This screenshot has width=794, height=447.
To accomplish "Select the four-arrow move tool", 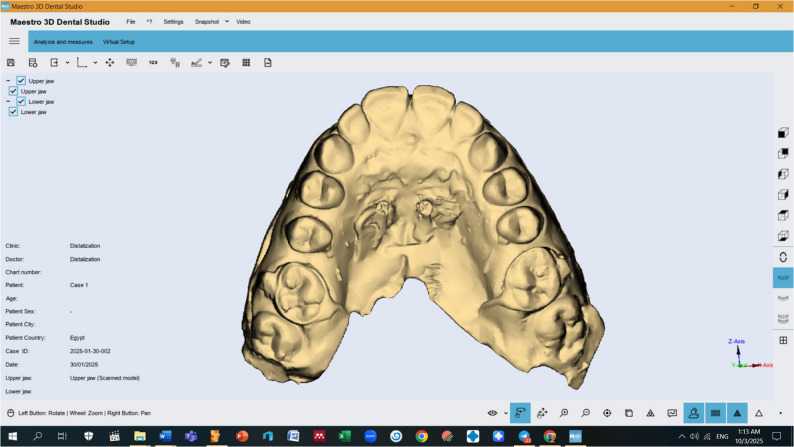I will click(x=110, y=63).
